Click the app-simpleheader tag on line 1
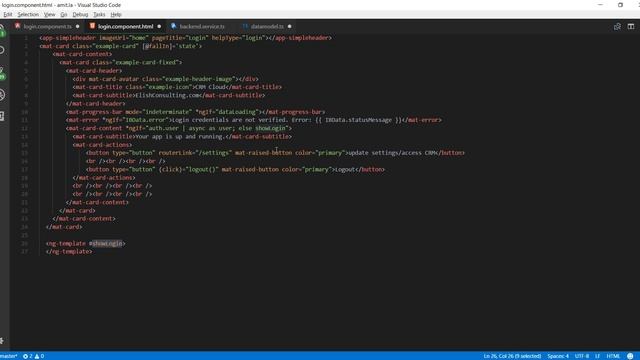640x360 pixels. 69,38
